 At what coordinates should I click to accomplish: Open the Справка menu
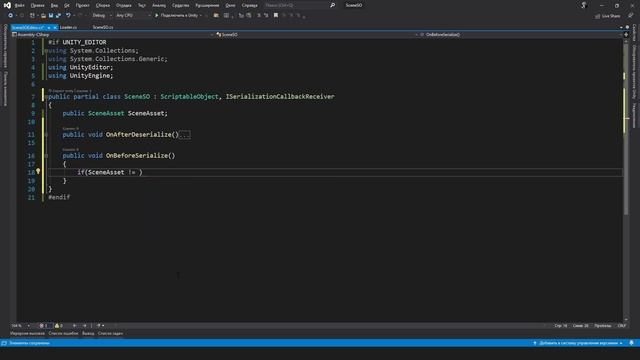(249, 6)
